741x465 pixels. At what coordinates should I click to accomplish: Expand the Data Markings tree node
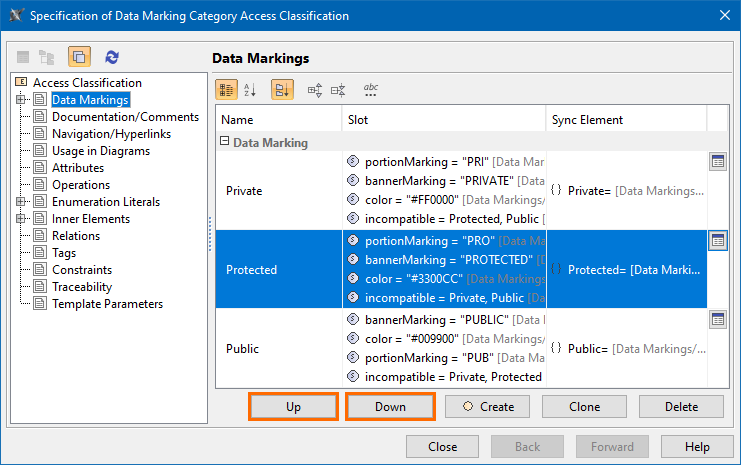[20, 100]
